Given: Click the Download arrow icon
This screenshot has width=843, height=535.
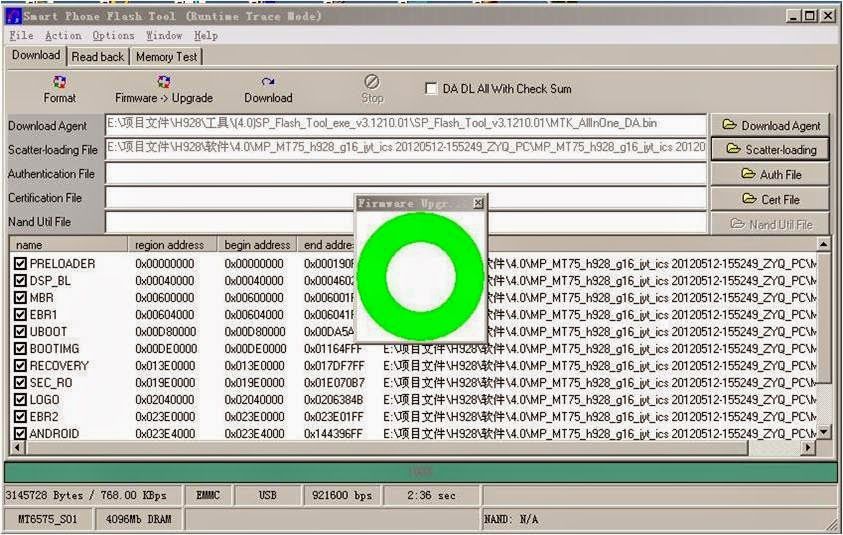Looking at the screenshot, I should (268, 82).
